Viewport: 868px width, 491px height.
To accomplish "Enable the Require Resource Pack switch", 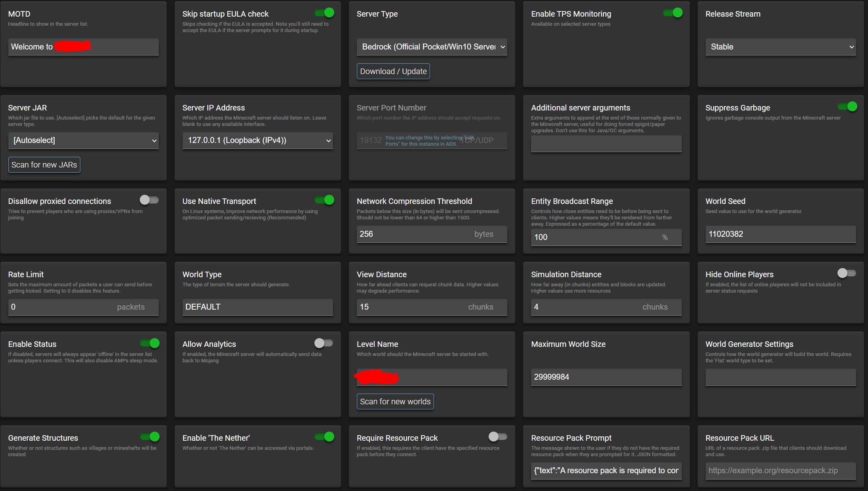I will click(x=497, y=436).
